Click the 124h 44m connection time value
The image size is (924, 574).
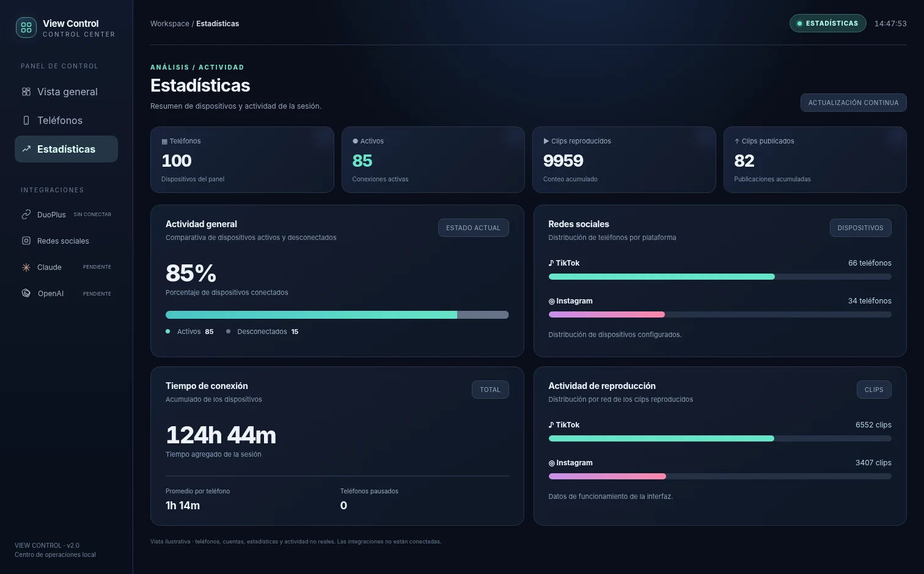[221, 435]
